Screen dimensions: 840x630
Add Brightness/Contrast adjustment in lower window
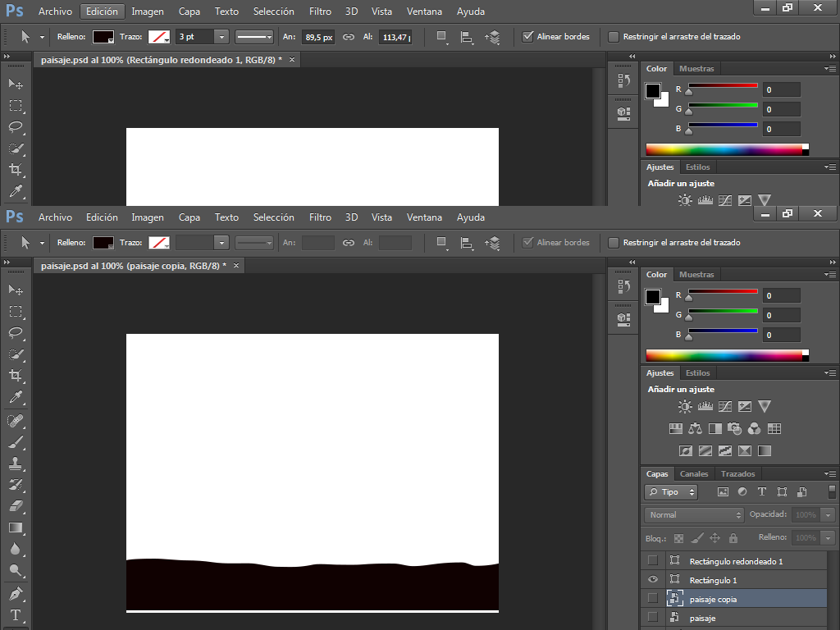(685, 407)
